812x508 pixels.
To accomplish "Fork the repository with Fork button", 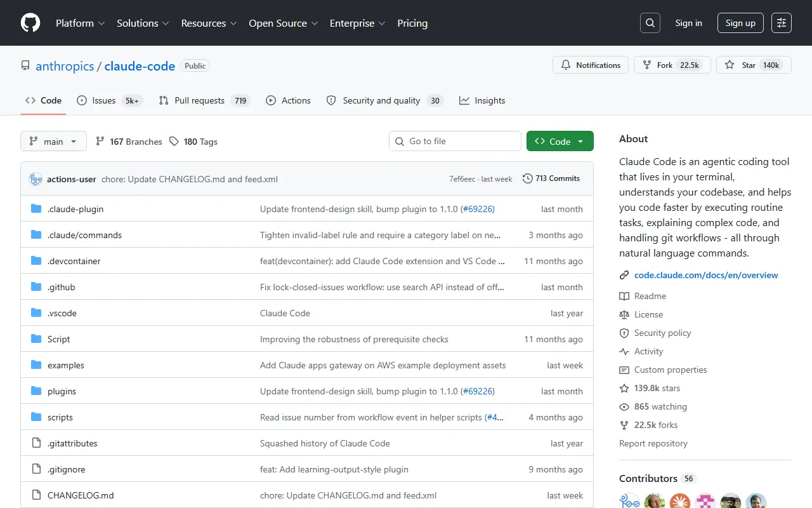I will click(672, 65).
